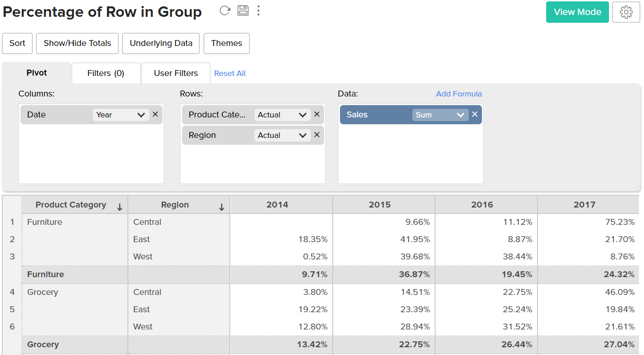Open the Show/Hide Totals options
The image size is (644, 355).
[77, 43]
